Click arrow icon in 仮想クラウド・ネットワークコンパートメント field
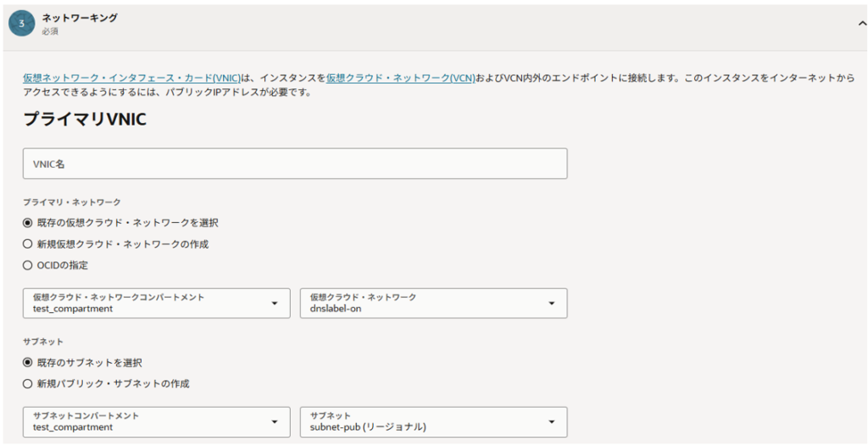868x446 pixels. tap(274, 304)
